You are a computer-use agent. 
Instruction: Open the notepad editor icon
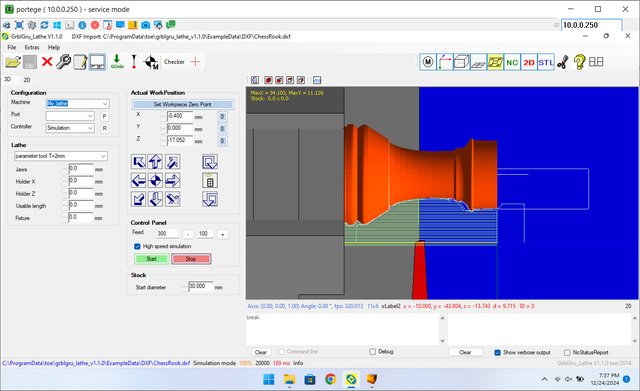click(x=80, y=62)
